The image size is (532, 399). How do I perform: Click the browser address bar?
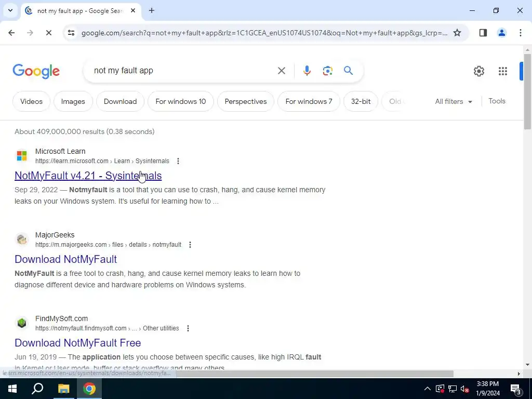tap(264, 33)
